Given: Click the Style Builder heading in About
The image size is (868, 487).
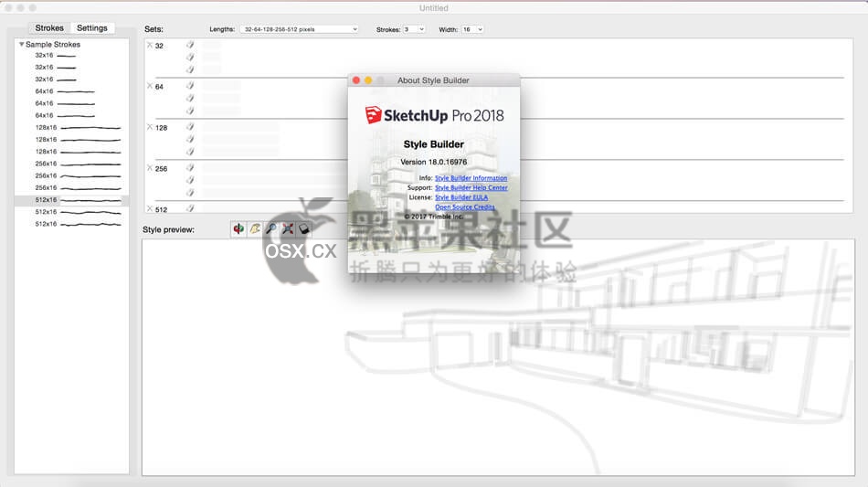Looking at the screenshot, I should point(433,144).
